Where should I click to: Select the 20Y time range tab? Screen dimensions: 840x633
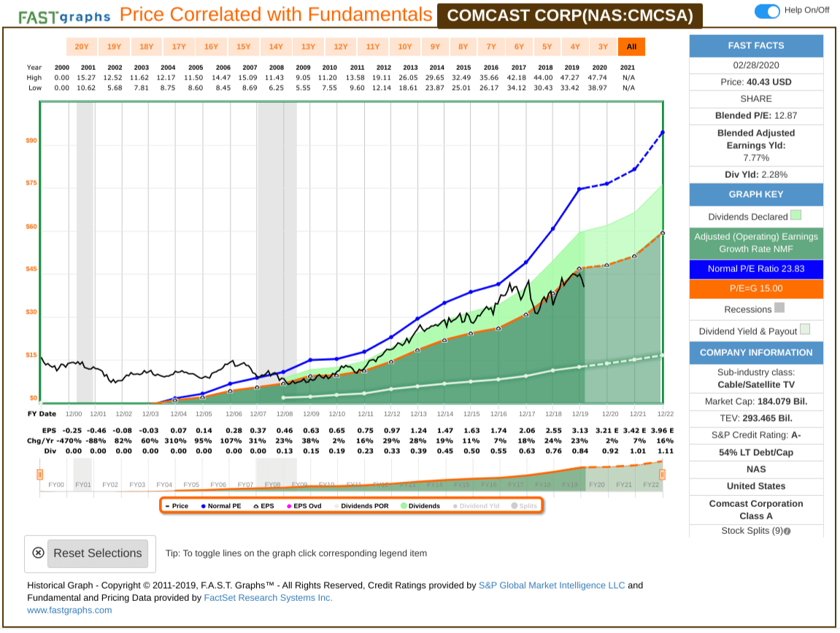point(82,47)
